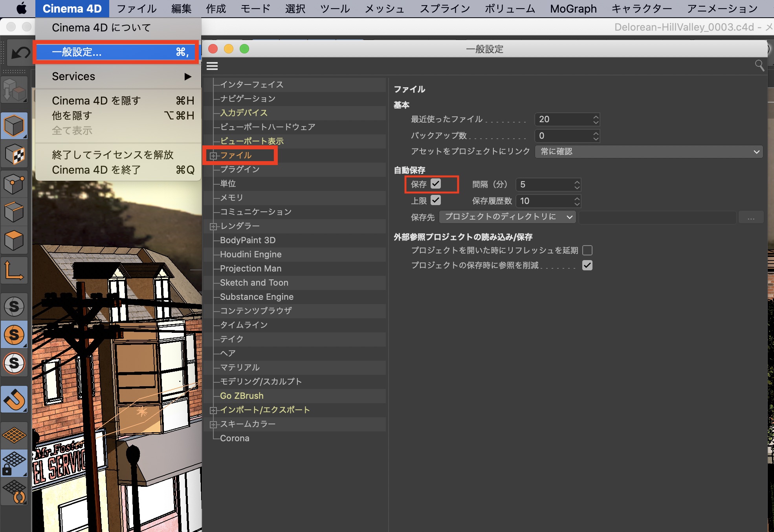The height and width of the screenshot is (532, 774).
Task: Select the Model mode cube icon
Action: point(14,126)
